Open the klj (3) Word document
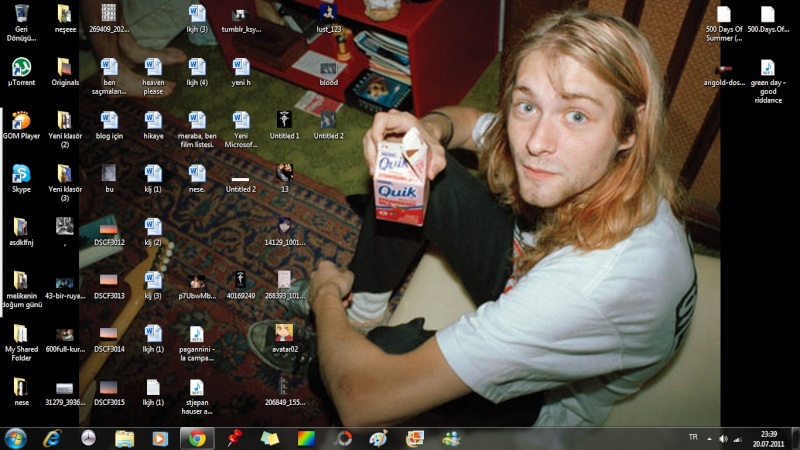This screenshot has width=800, height=450. tap(153, 285)
